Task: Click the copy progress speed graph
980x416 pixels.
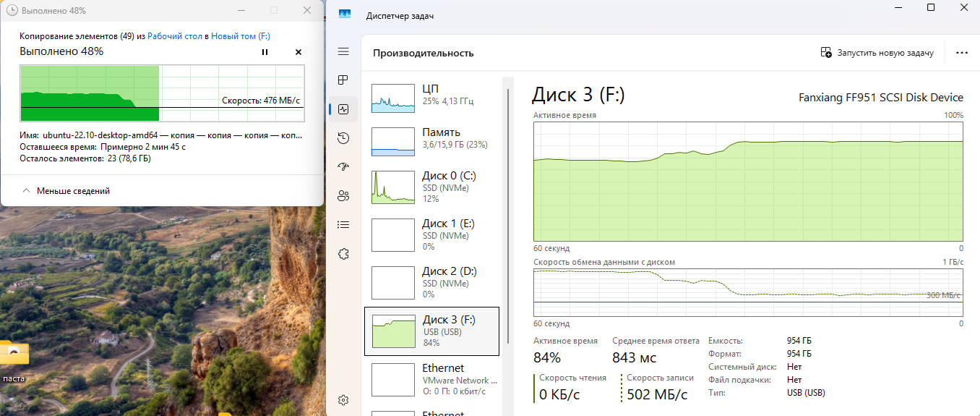Action: (162, 93)
